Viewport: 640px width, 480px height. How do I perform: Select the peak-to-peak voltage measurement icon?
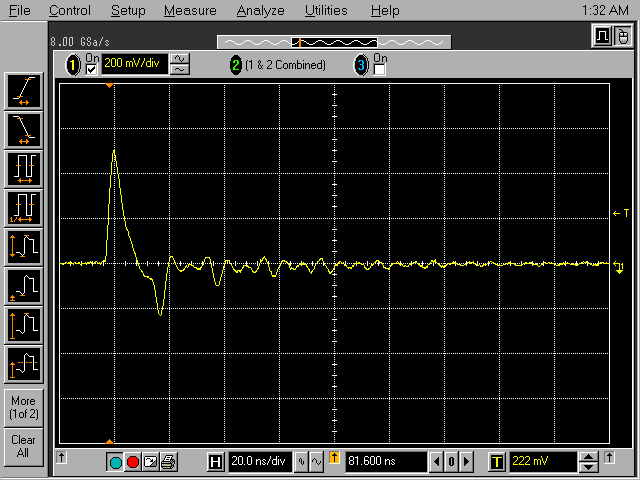pos(24,247)
